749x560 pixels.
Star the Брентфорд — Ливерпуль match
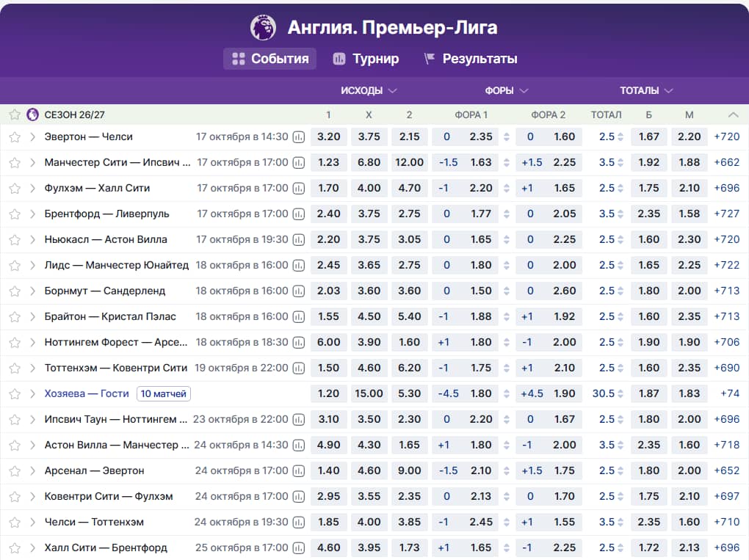[15, 214]
